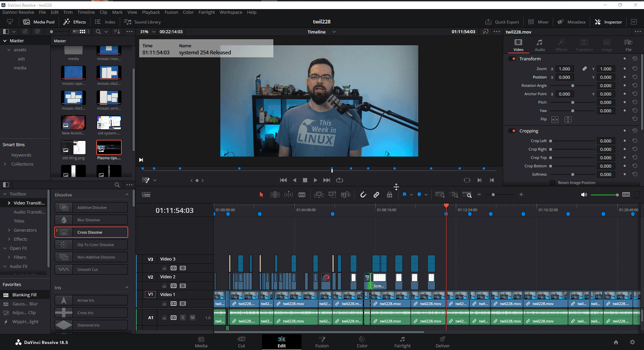The image size is (644, 350).
Task: Click the loop playback icon
Action: [x=340, y=180]
